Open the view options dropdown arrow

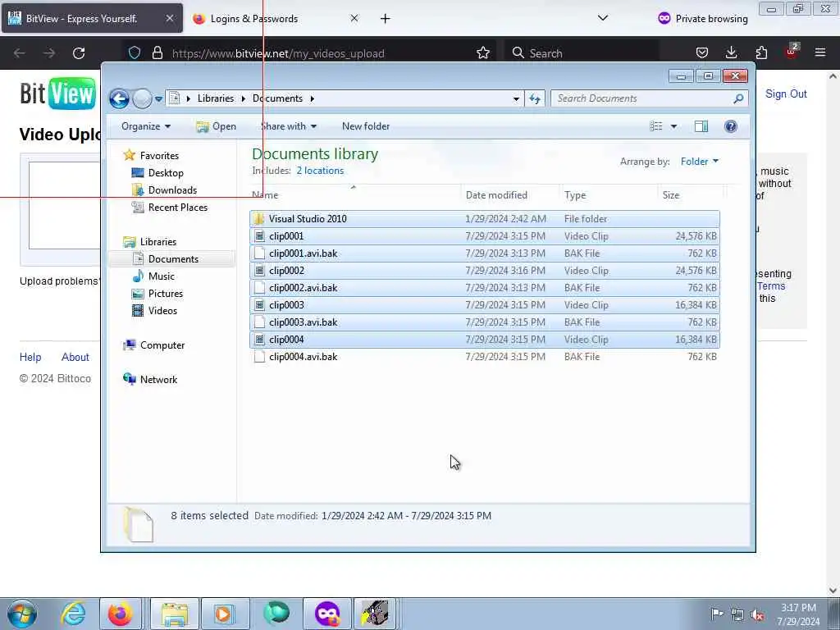[x=674, y=126]
